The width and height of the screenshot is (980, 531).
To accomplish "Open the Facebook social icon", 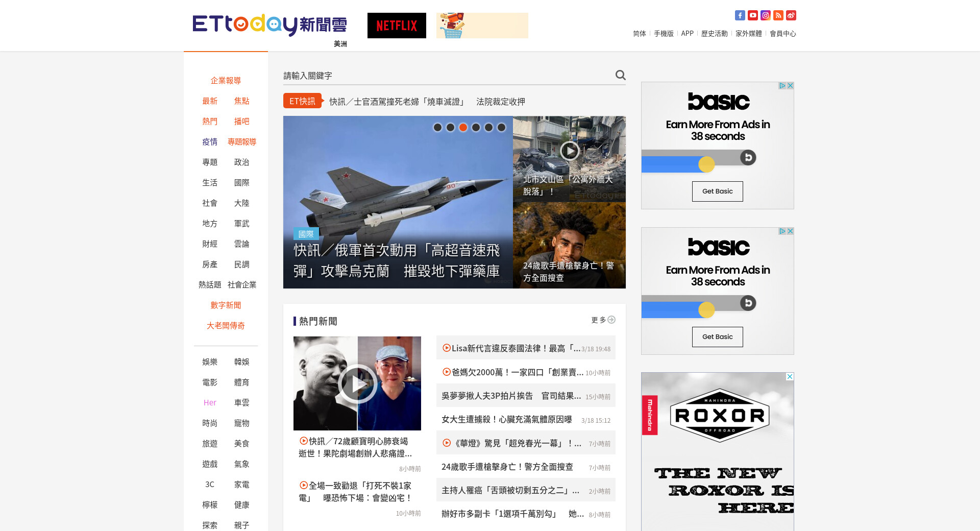I will pos(740,15).
